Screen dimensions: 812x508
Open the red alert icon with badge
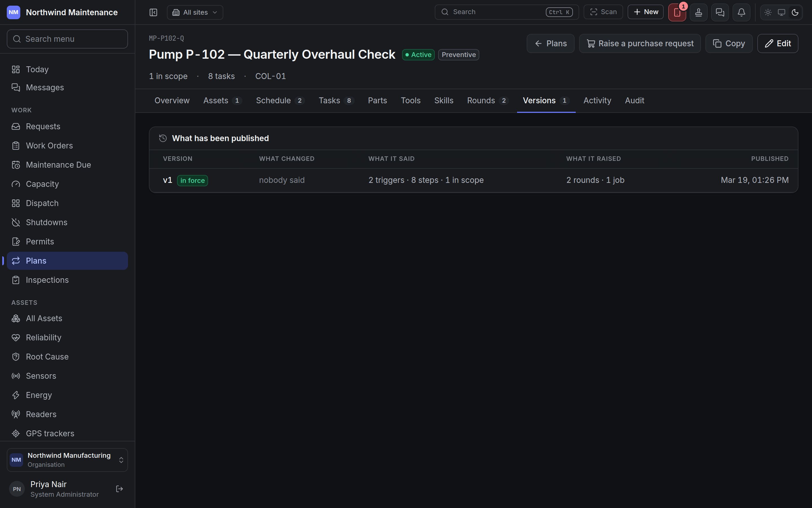pos(677,12)
